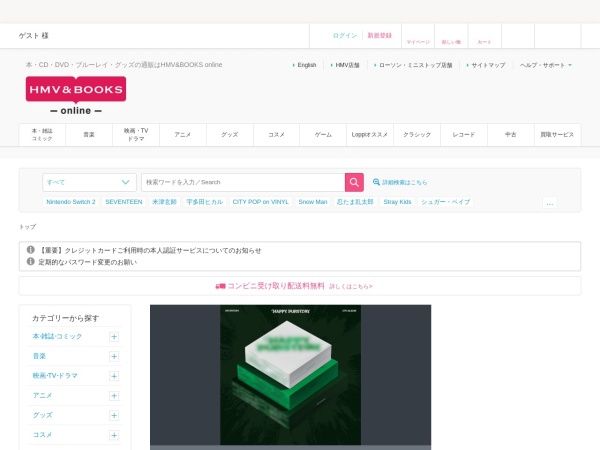Viewport: 600px width, 450px height.
Task: Expand 映画・TV・ドラマ category plus icon
Action: [114, 376]
